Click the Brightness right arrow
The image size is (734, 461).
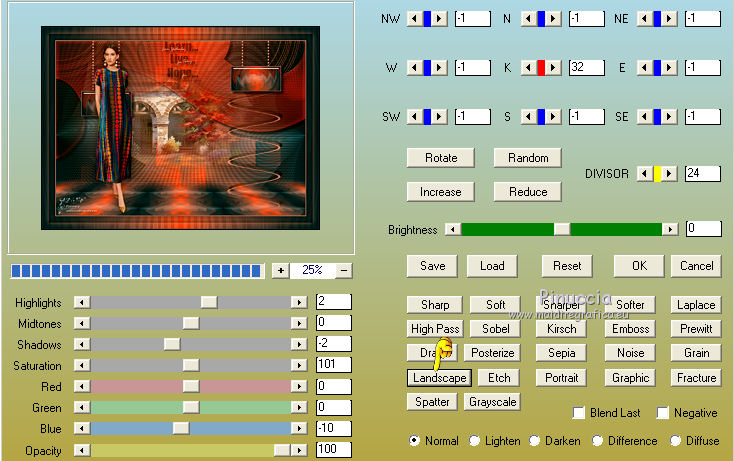pos(670,229)
